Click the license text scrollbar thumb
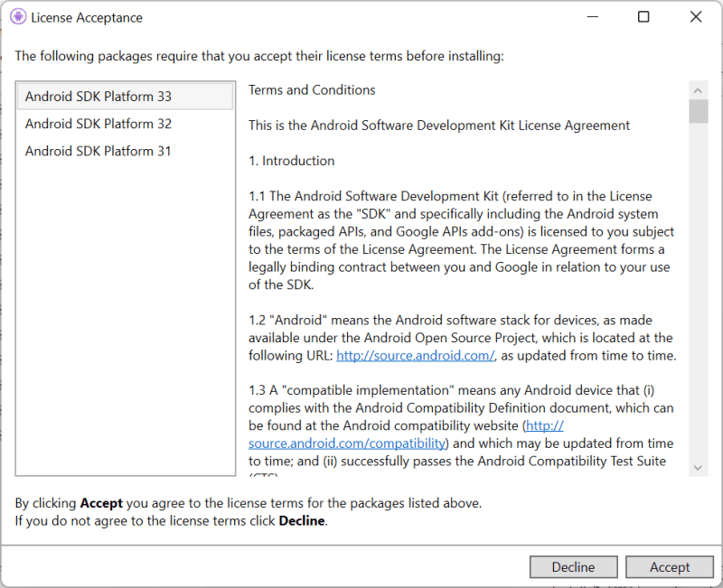The width and height of the screenshot is (723, 588). click(698, 111)
